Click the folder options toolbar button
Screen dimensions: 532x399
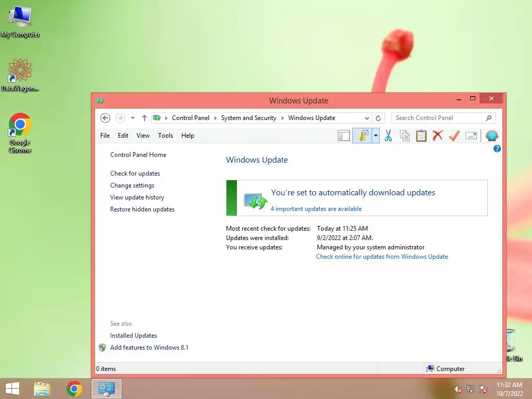point(362,136)
